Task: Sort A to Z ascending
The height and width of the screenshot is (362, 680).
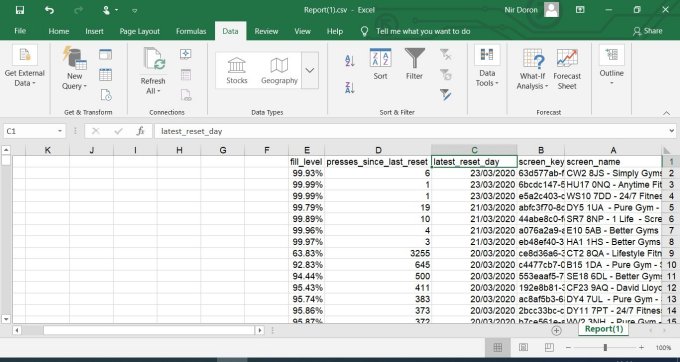Action: point(350,61)
